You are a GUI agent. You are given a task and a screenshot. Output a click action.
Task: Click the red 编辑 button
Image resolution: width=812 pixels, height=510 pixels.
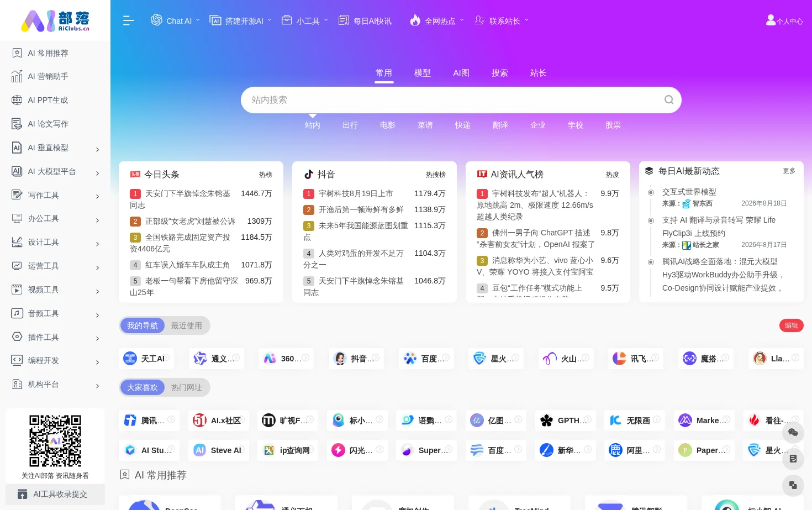(x=792, y=325)
